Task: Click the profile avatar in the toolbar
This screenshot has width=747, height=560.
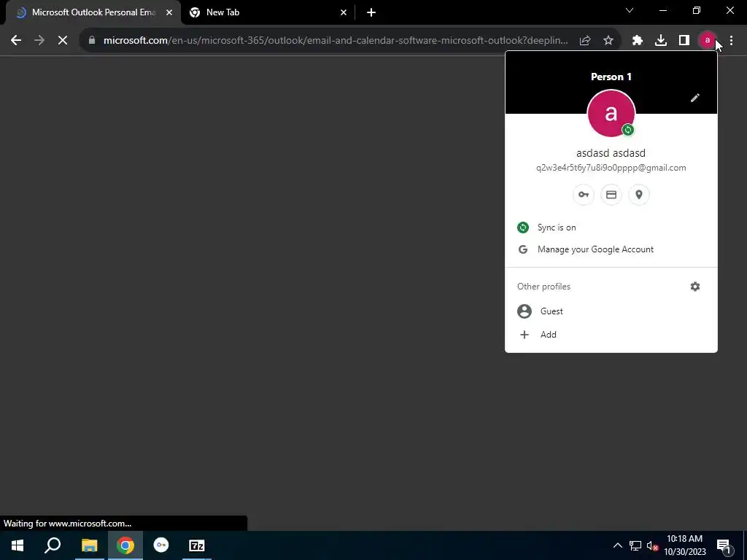Action: (x=708, y=41)
